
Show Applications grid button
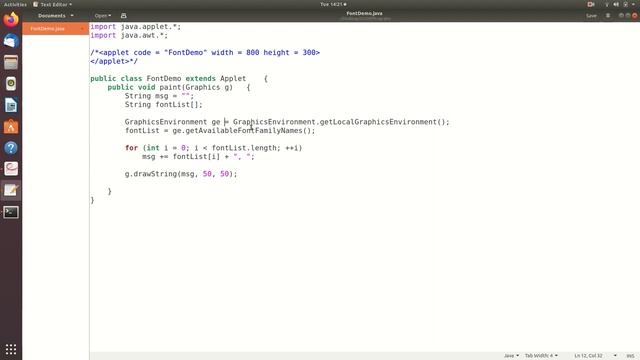click(x=11, y=349)
